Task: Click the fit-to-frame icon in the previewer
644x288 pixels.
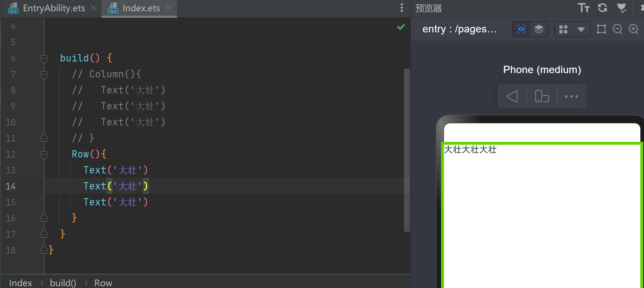Action: [601, 29]
